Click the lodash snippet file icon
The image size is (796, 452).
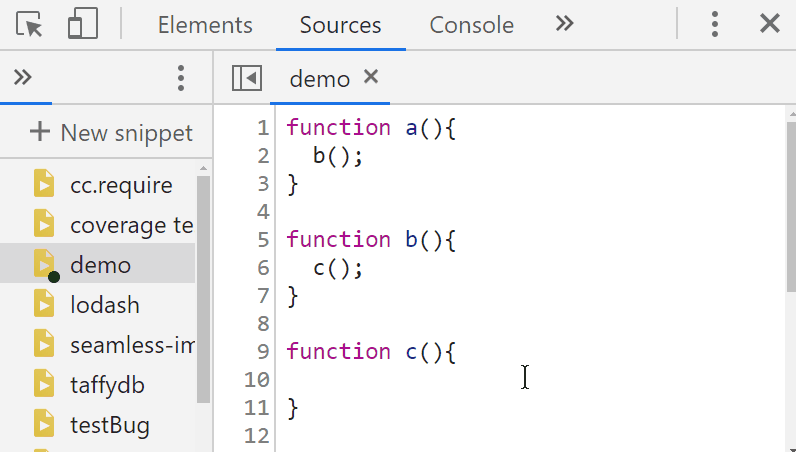(x=44, y=304)
